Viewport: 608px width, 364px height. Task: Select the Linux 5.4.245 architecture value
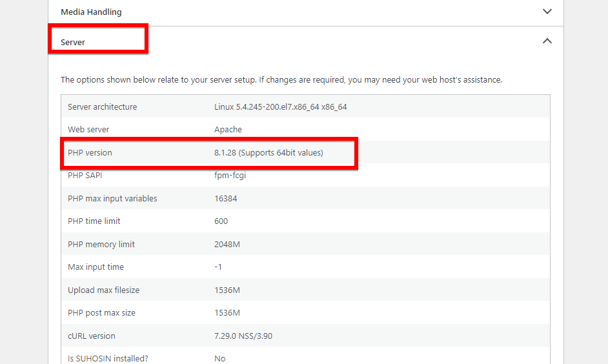coord(280,106)
